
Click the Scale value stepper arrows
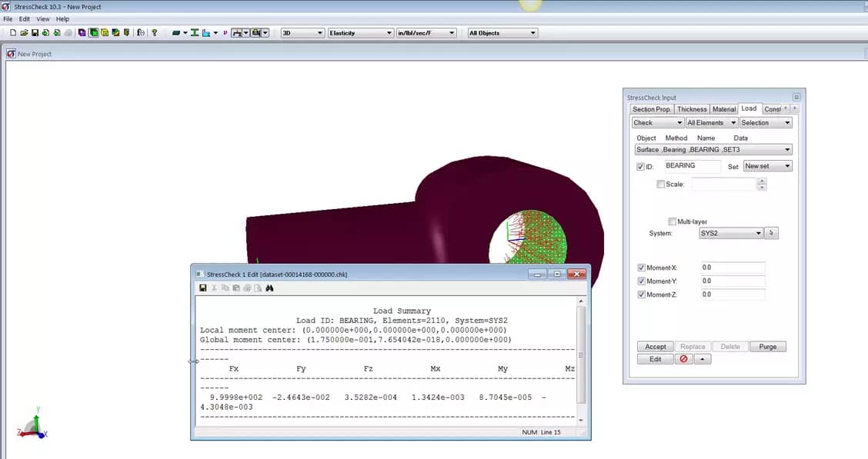(762, 184)
